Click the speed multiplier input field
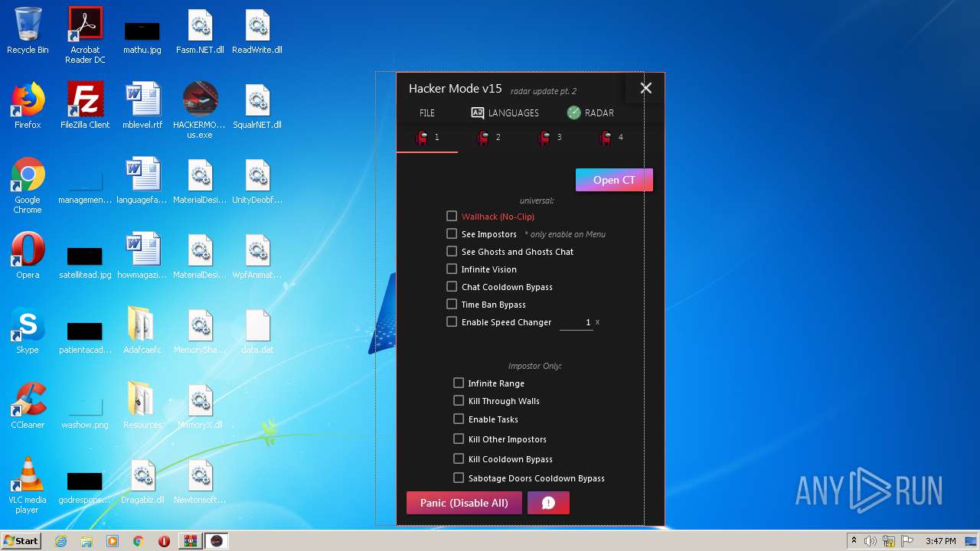 point(576,322)
